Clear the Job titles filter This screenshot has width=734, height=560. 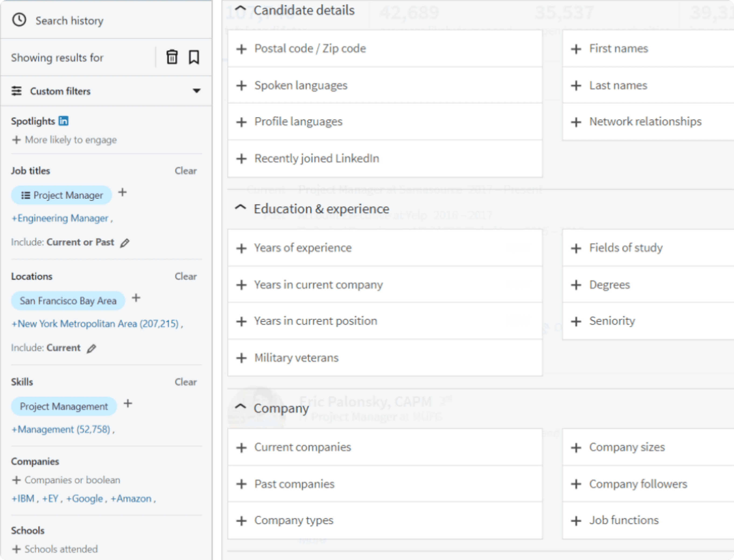(185, 171)
